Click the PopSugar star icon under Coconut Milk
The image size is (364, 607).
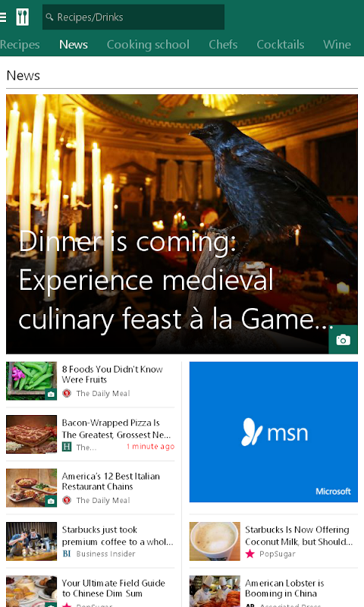250,554
